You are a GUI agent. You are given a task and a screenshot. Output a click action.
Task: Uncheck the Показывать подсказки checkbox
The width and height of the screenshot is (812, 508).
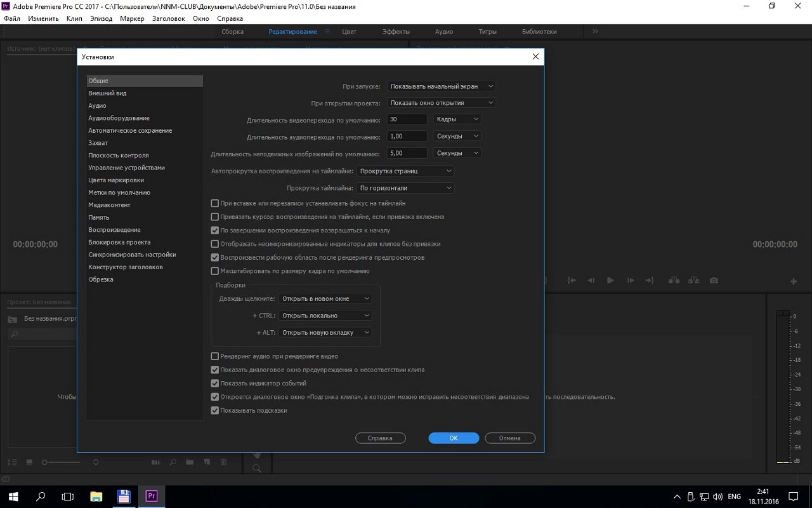(214, 410)
